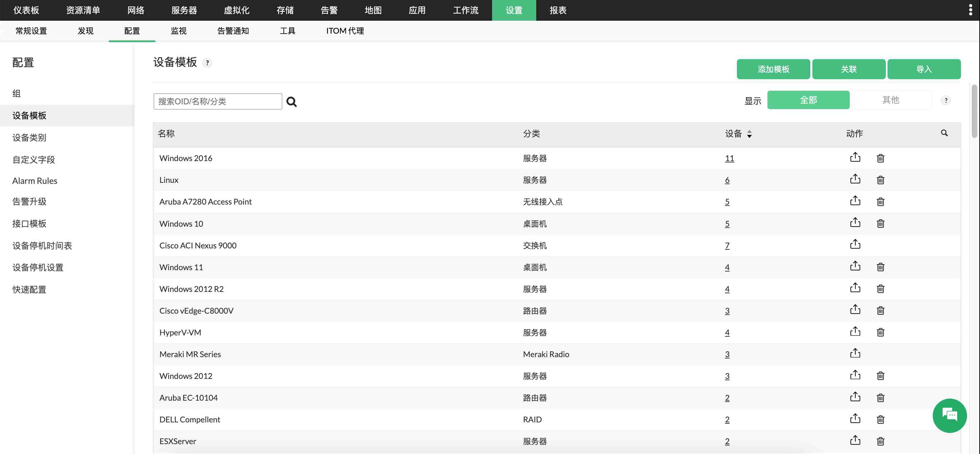Delete the DELL Compellent template

tap(880, 419)
